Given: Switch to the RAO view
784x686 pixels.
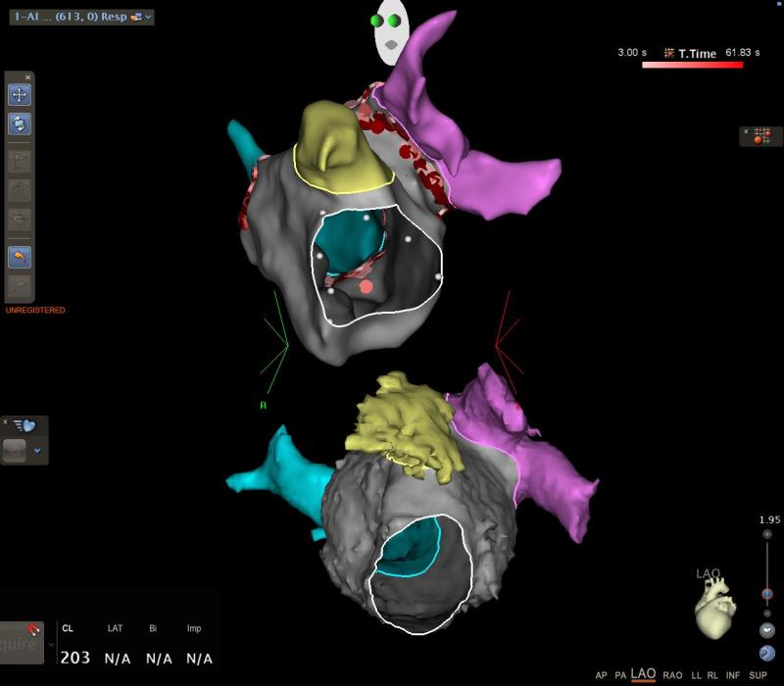Looking at the screenshot, I should (672, 675).
